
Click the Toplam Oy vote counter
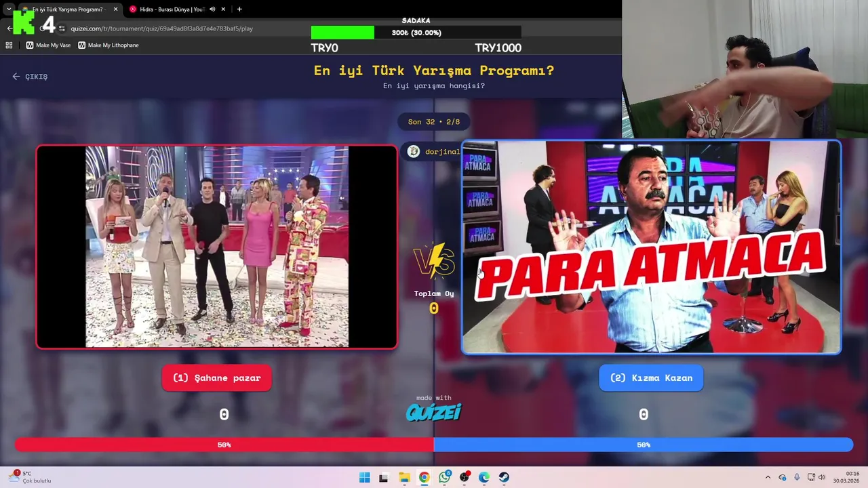click(x=434, y=302)
